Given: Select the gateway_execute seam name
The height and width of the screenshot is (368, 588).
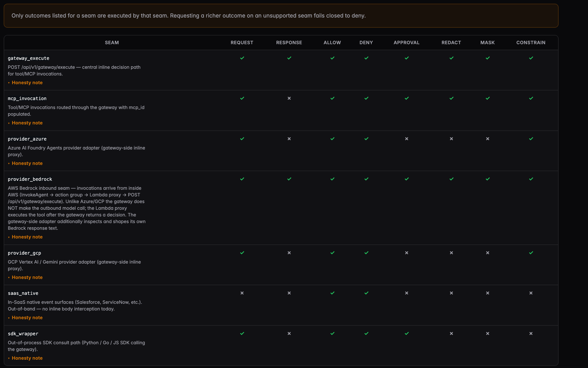Looking at the screenshot, I should [29, 58].
